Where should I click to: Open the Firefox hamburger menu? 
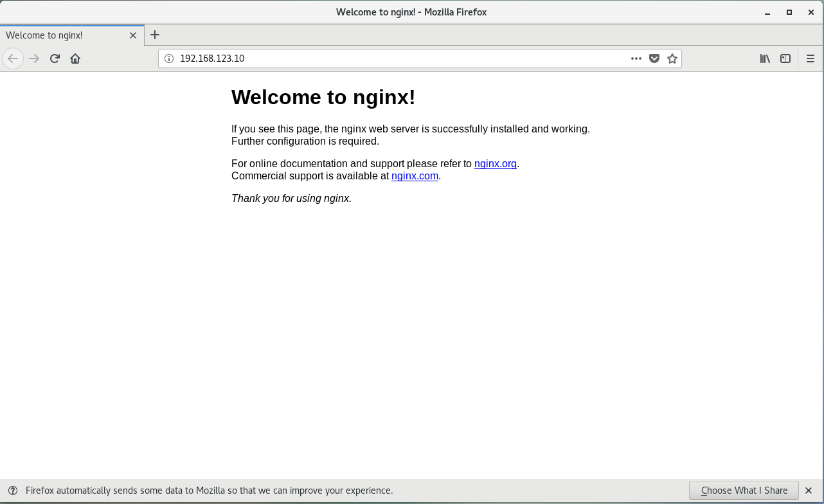tap(811, 59)
